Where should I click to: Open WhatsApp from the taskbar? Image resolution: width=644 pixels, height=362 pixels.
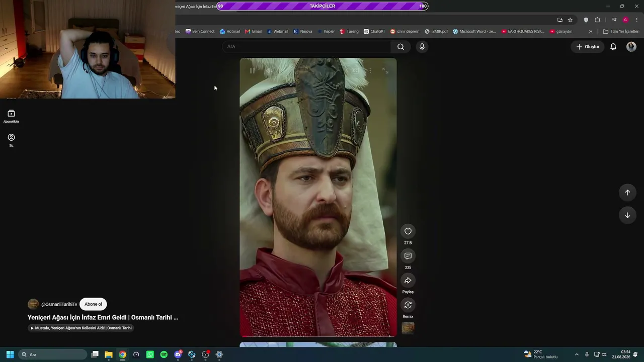(150, 354)
